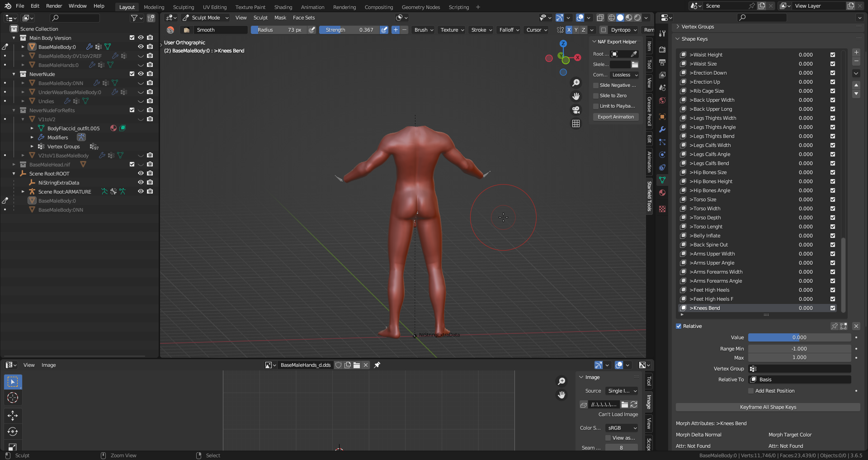The height and width of the screenshot is (460, 868).
Task: Toggle pin image icon in image editor
Action: tap(377, 365)
